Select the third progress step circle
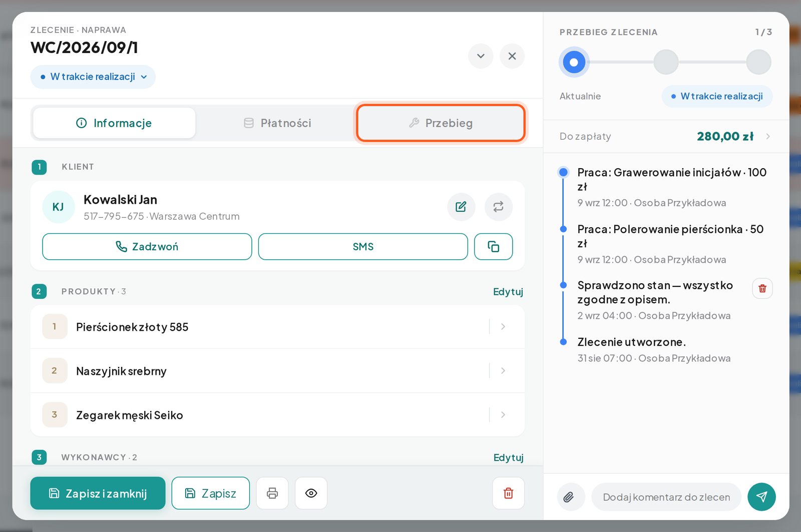Image resolution: width=801 pixels, height=532 pixels. 759,63
